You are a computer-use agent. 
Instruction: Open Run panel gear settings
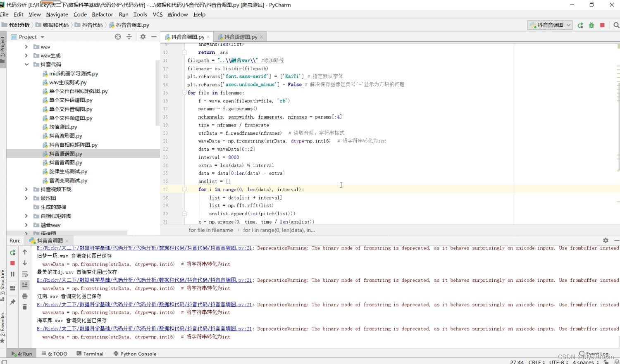[x=606, y=240]
